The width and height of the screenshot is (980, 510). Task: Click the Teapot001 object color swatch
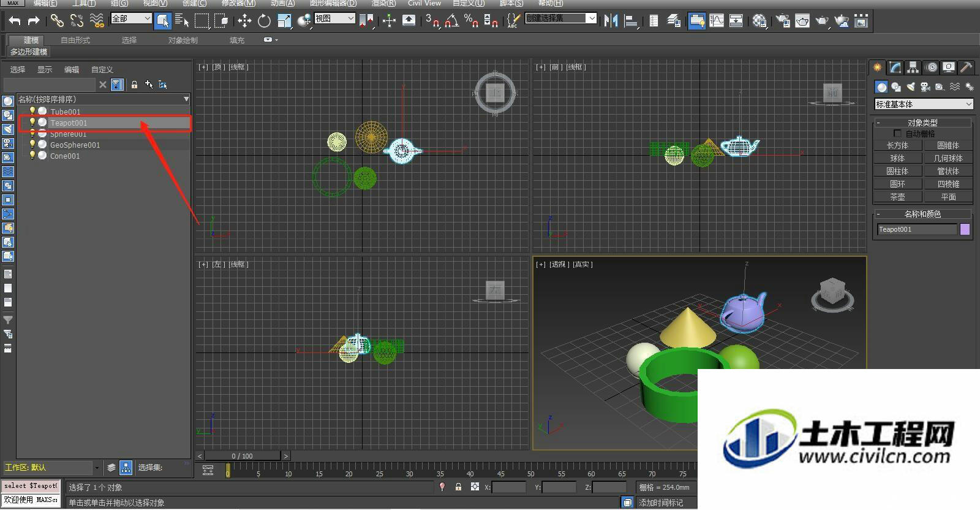tap(965, 229)
